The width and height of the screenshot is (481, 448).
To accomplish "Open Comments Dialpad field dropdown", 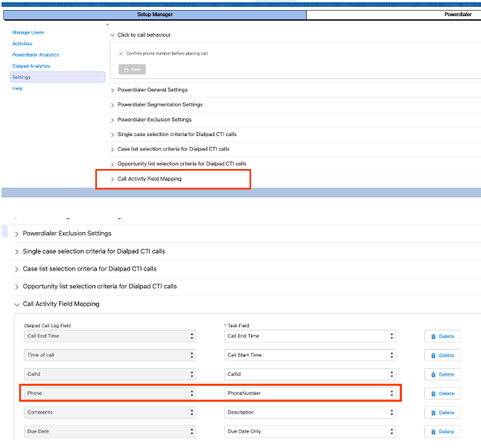I will coord(110,413).
